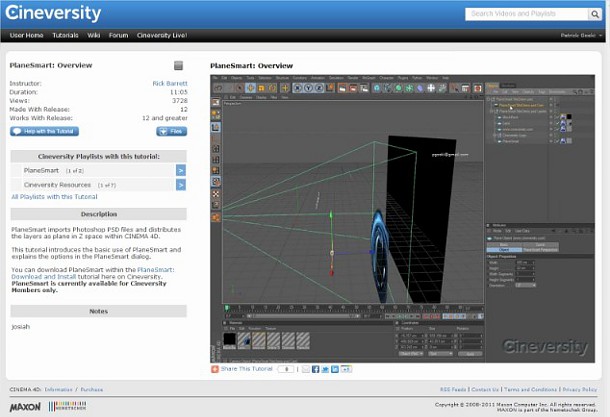610x417 pixels.
Task: Click the red Share This Tutorial icon
Action: (x=215, y=369)
